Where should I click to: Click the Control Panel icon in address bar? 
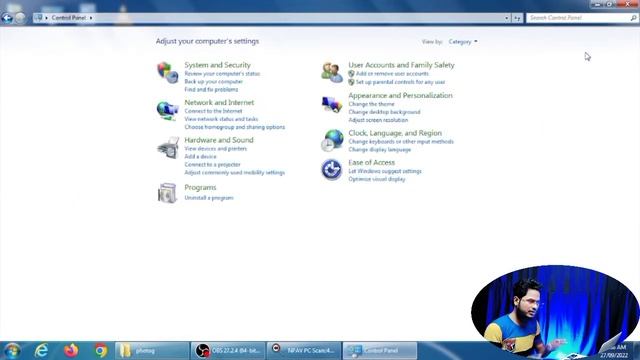coord(38,18)
